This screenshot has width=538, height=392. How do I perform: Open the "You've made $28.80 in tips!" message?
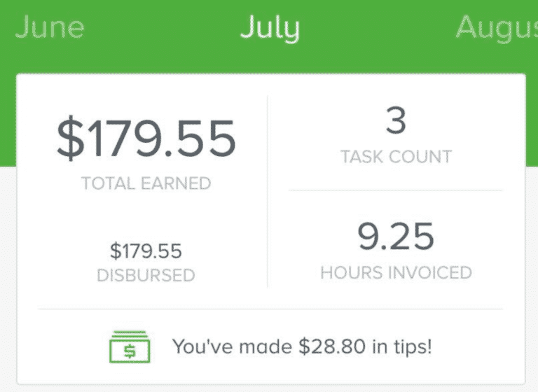(302, 346)
